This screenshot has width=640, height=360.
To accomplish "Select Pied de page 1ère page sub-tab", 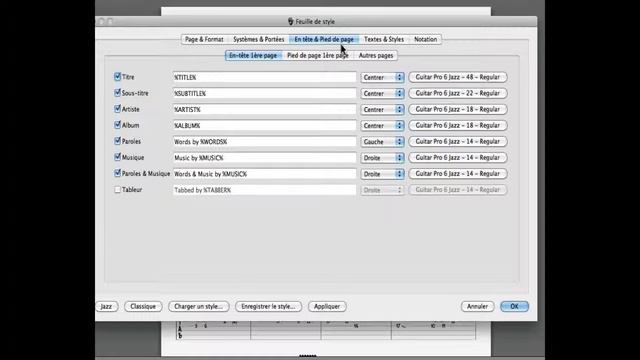I will (318, 55).
